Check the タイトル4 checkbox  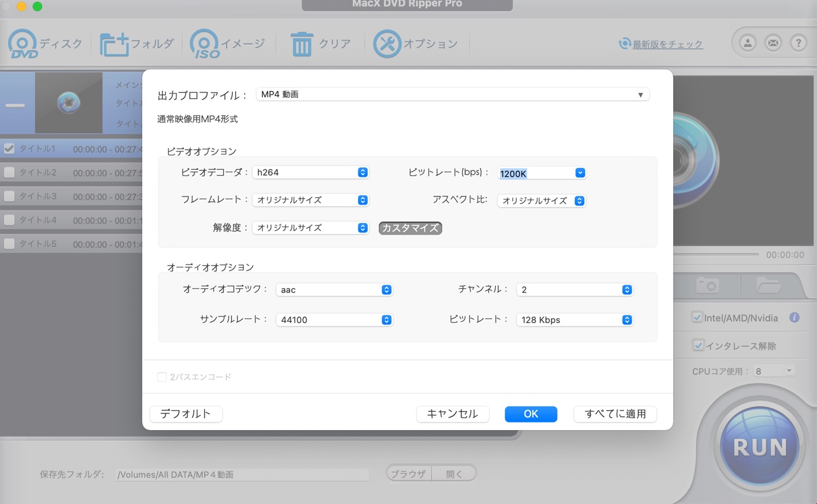click(x=9, y=219)
